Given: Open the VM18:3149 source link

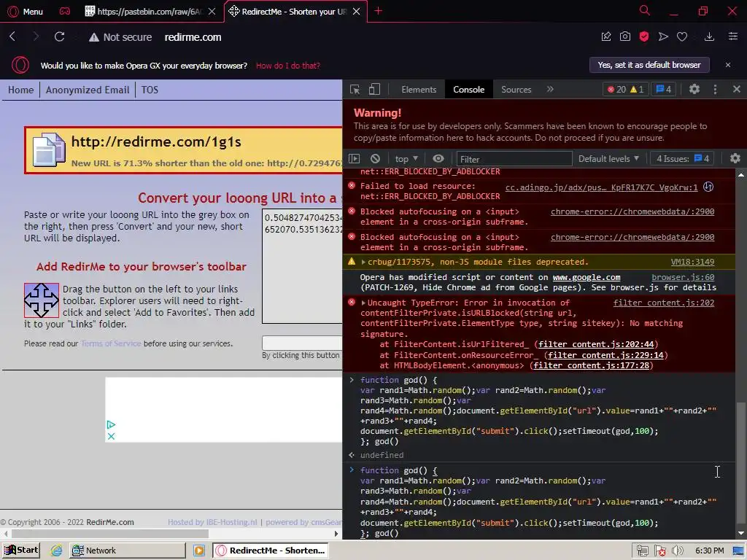Looking at the screenshot, I should coord(692,262).
